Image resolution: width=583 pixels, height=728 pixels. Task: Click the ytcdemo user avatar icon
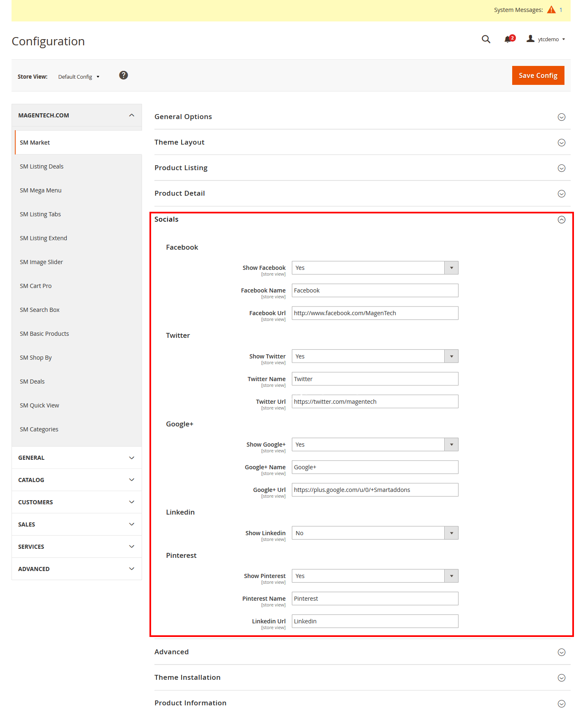(x=531, y=39)
